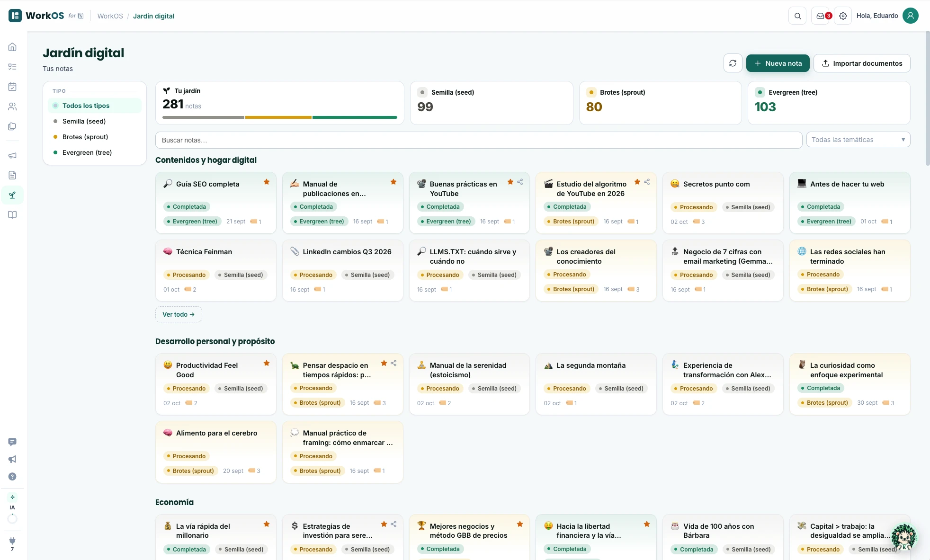
Task: Click the share icon on Buenas prácticas en YouTube
Action: point(520,182)
